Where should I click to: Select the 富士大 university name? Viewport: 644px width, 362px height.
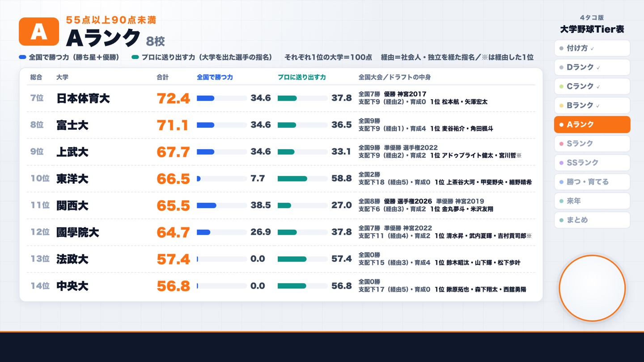72,125
